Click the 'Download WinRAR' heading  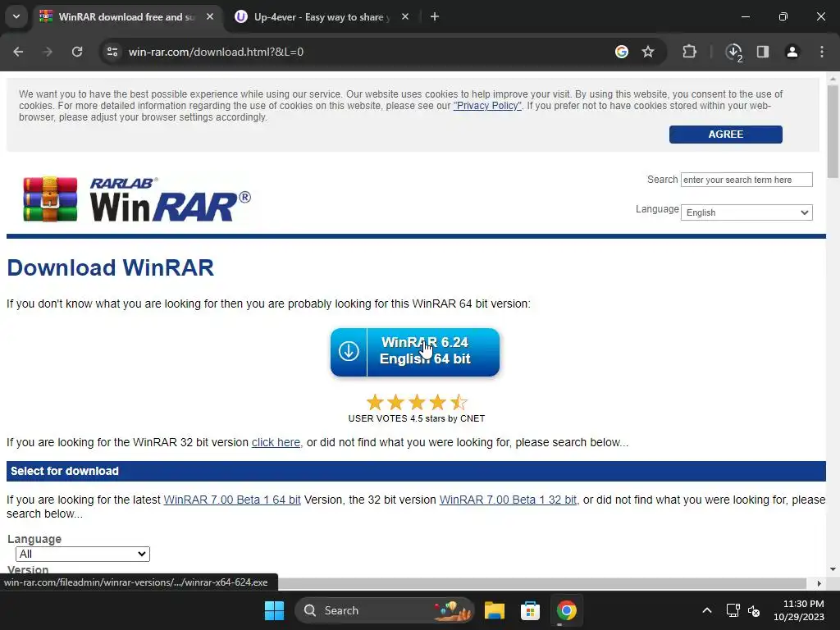pos(111,268)
